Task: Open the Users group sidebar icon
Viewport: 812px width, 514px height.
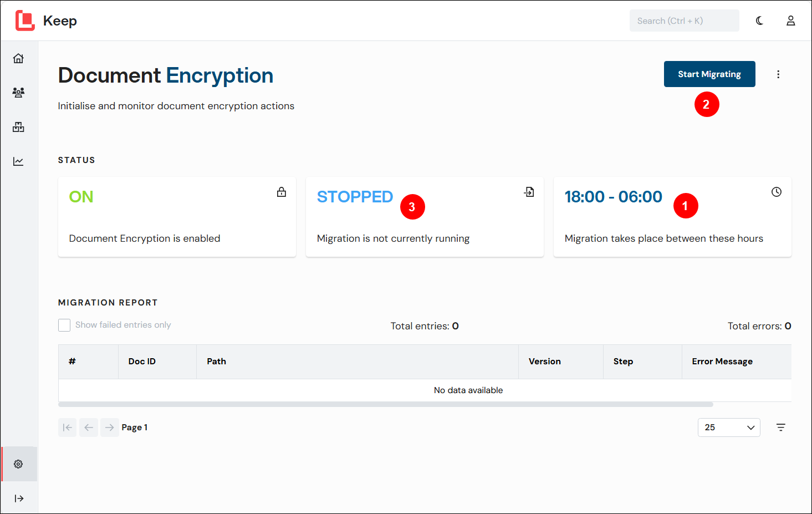Action: (18, 93)
